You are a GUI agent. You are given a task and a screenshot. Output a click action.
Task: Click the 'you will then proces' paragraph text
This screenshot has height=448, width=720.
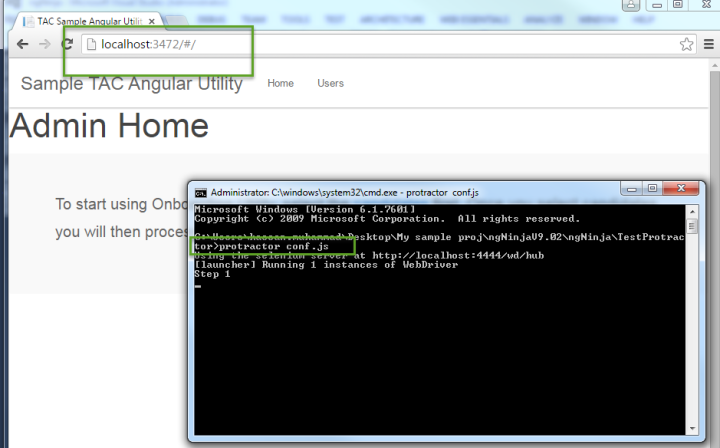(x=121, y=232)
